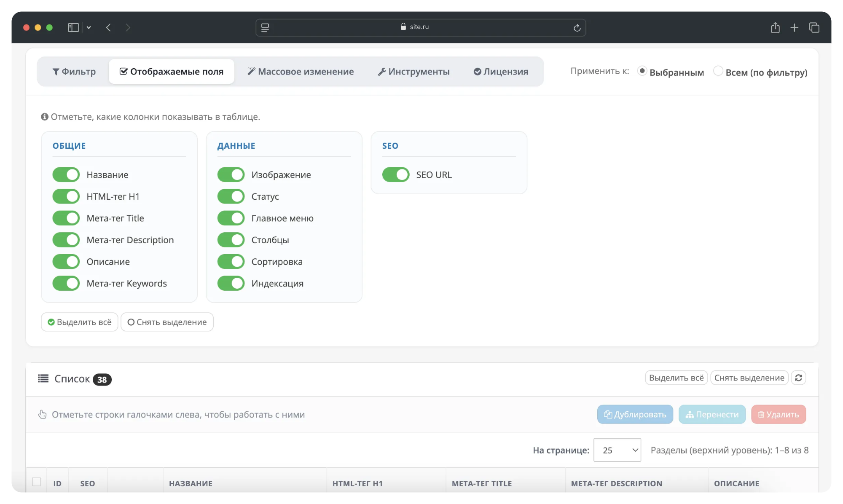Click Снять выделение under the column switches

[167, 322]
